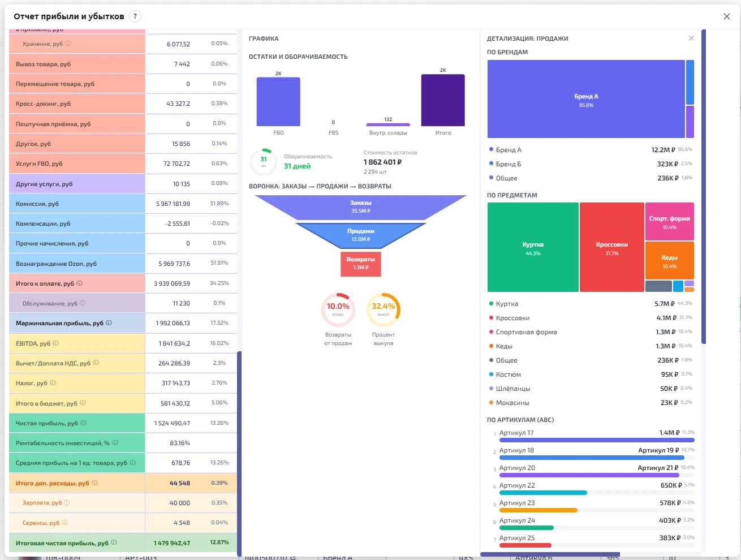The image size is (741, 560).
Task: Click the Заказы 35.5M funnel stage
Action: click(361, 207)
